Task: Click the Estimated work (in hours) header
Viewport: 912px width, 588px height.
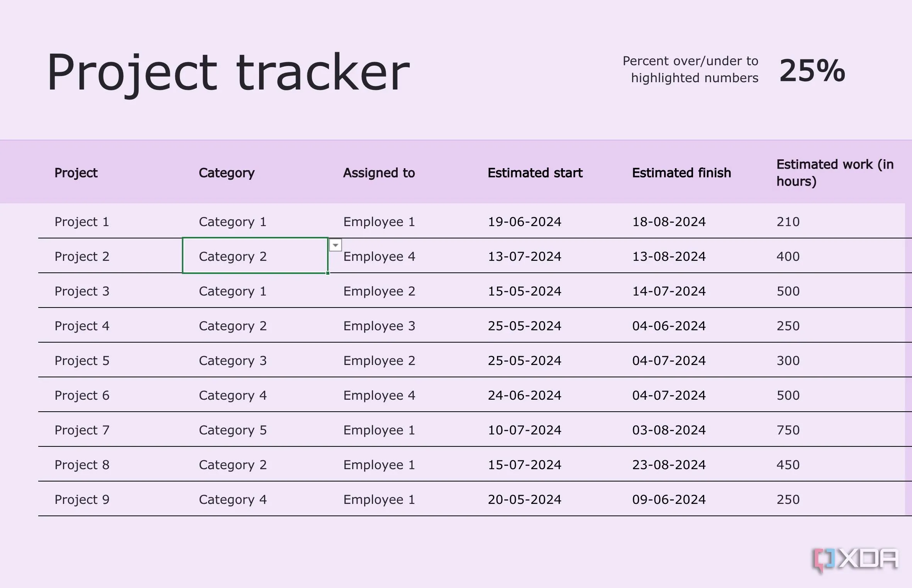Action: [x=835, y=172]
